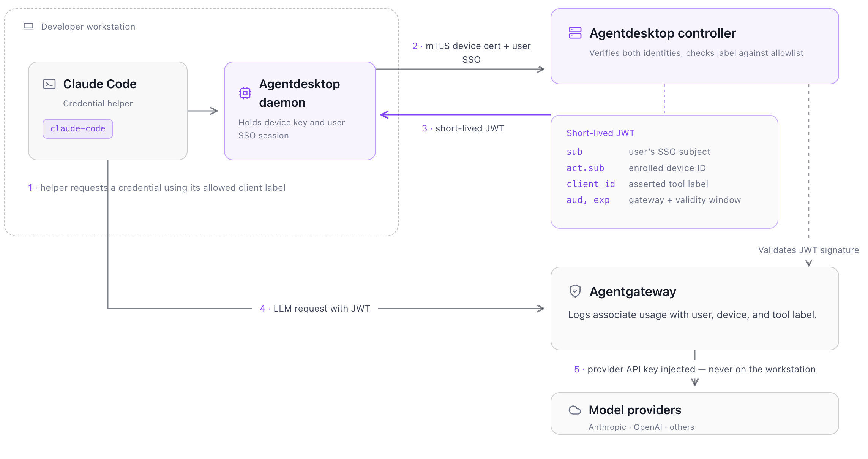Screen dimensions: 868x459
Task: Click the client_id claim name
Action: 591,184
